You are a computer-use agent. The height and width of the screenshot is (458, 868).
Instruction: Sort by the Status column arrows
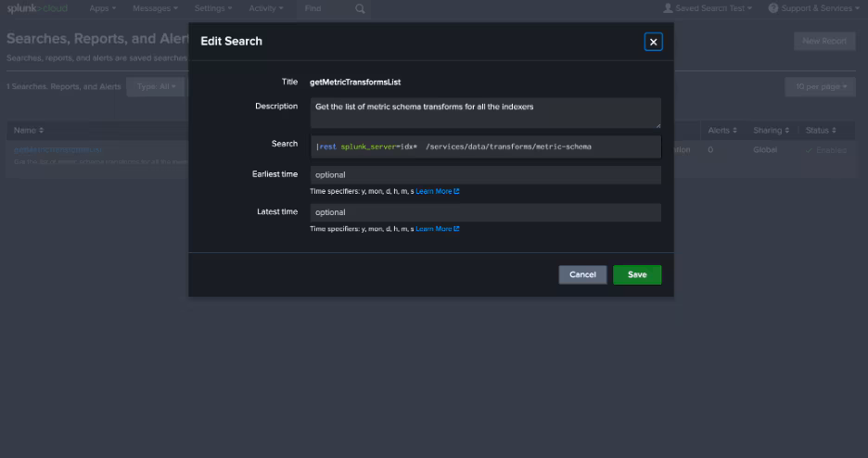pyautogui.click(x=834, y=131)
